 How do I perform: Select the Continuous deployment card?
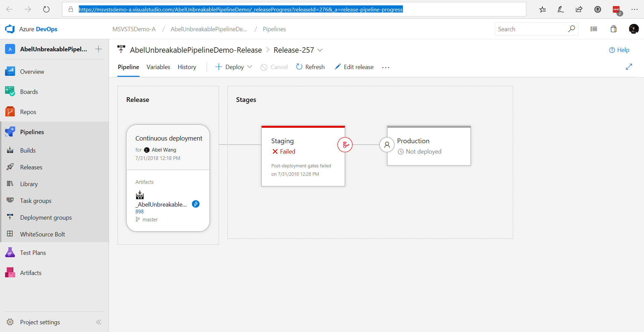coord(168,148)
